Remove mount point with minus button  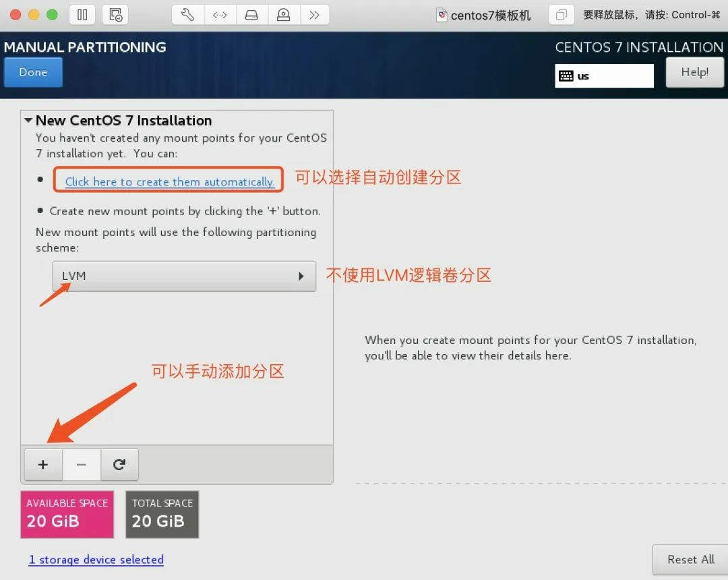(82, 465)
